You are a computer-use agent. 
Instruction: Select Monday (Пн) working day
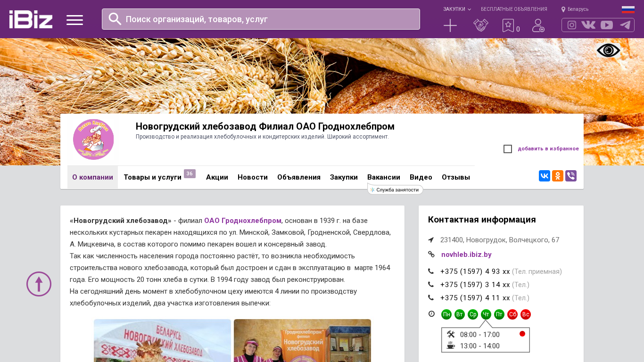coord(446,314)
